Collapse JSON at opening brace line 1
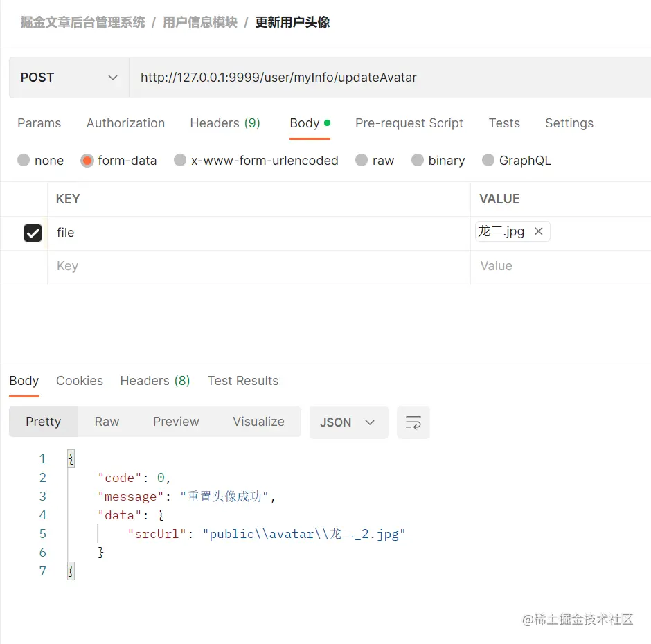The width and height of the screenshot is (651, 644). tap(71, 459)
